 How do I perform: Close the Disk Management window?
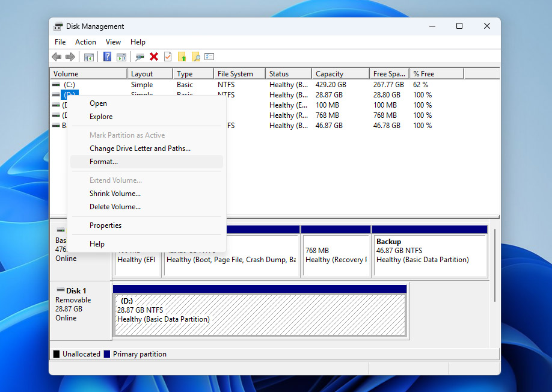pos(487,26)
